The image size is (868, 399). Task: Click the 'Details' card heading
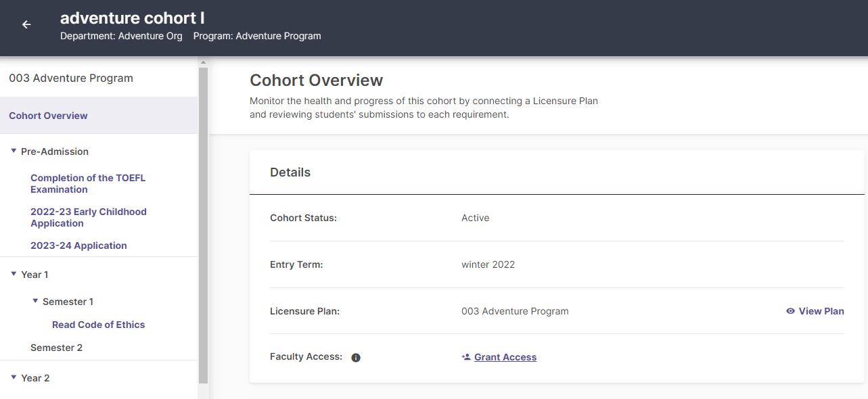coord(290,172)
